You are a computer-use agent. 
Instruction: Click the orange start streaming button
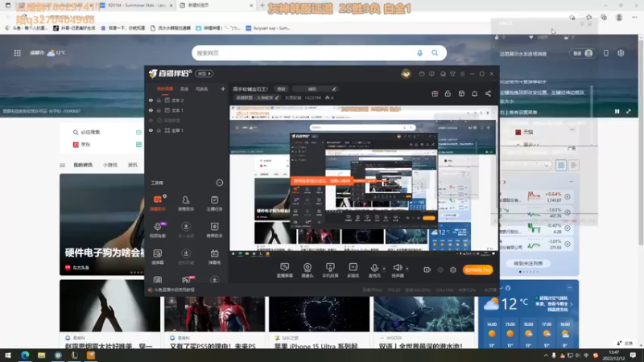pyautogui.click(x=477, y=269)
